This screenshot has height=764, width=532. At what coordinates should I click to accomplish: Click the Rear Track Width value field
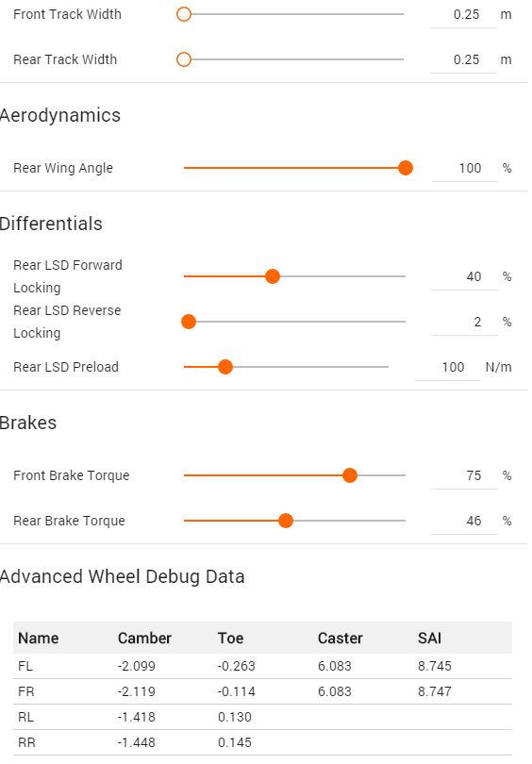pos(463,60)
